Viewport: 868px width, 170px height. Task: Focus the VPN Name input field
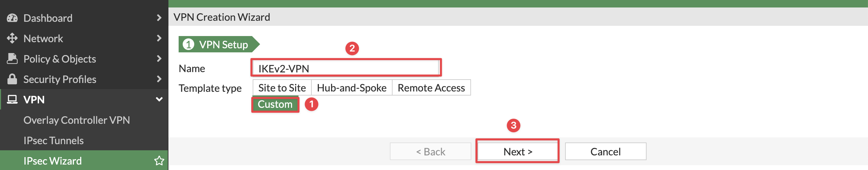[346, 68]
